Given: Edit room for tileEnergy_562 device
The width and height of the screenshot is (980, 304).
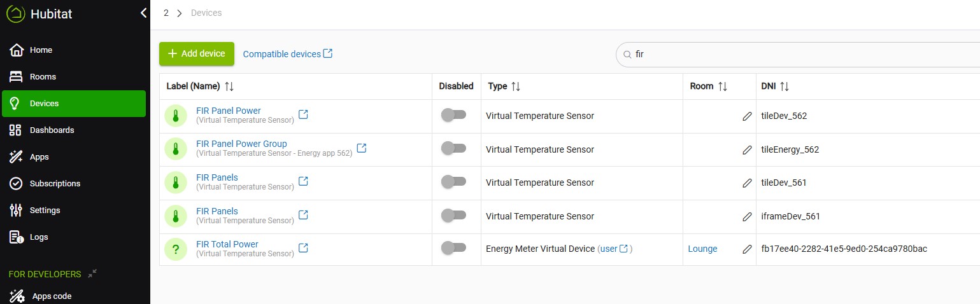Looking at the screenshot, I should coord(747,150).
